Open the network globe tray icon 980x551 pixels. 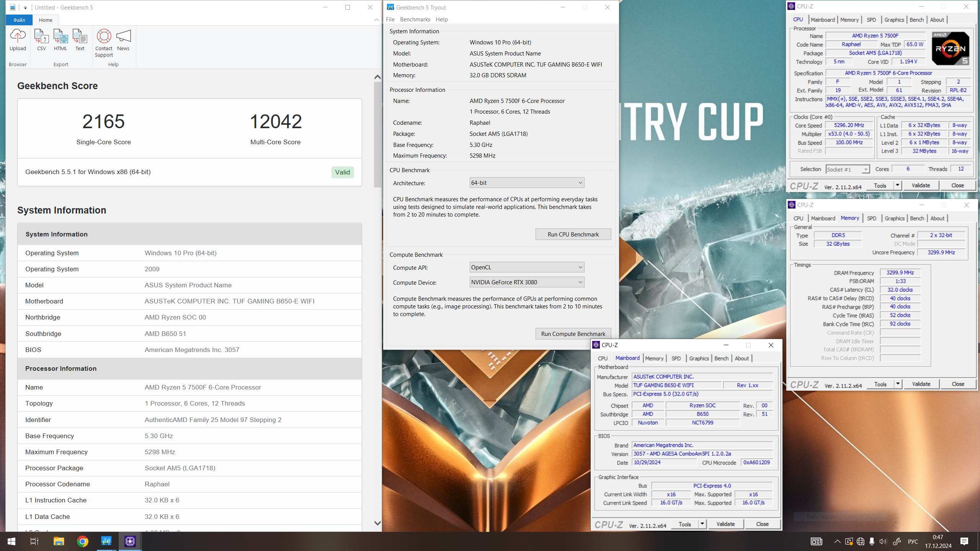tap(861, 541)
